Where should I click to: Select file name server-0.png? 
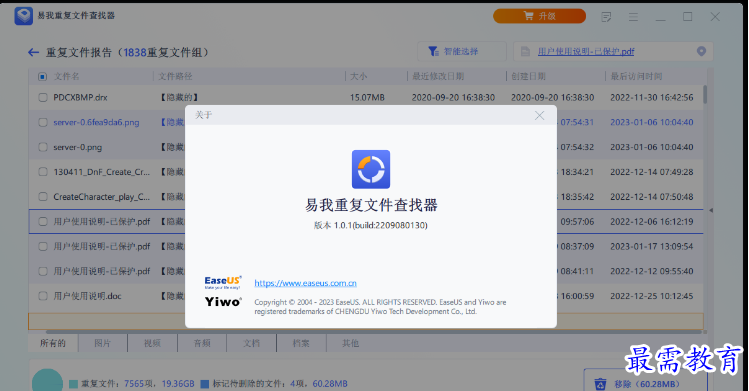coord(77,147)
